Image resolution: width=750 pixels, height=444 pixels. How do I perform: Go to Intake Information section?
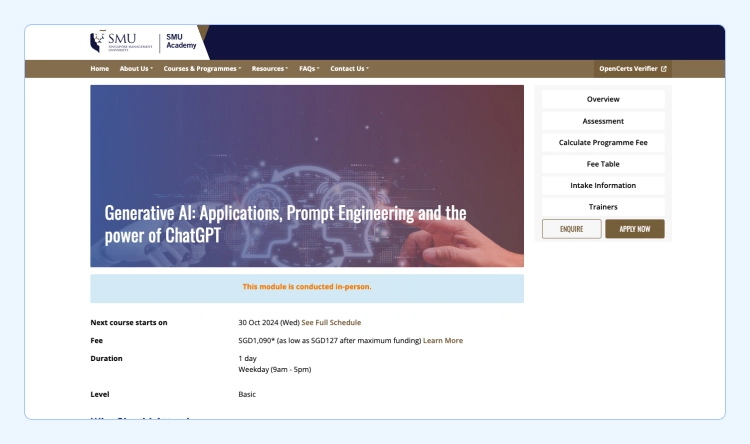coord(603,186)
